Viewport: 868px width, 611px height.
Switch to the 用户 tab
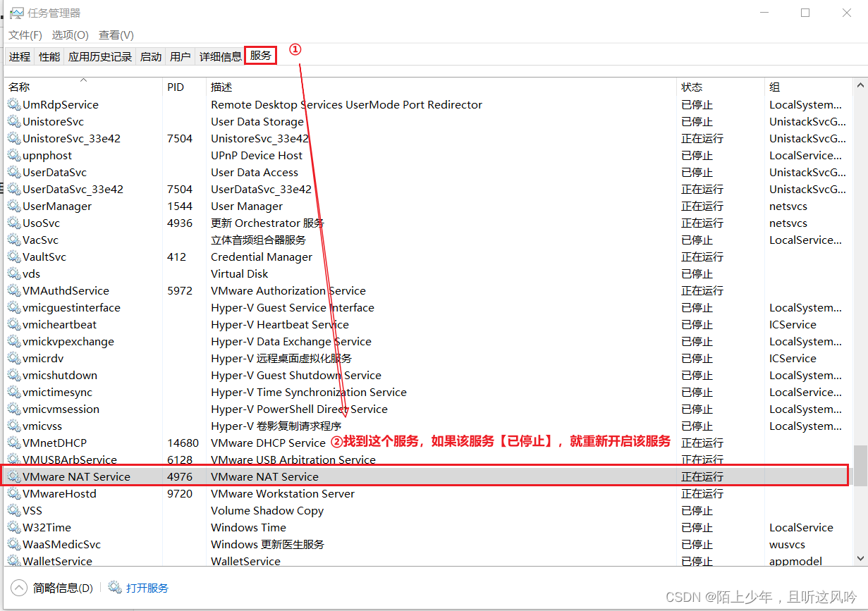tap(181, 56)
